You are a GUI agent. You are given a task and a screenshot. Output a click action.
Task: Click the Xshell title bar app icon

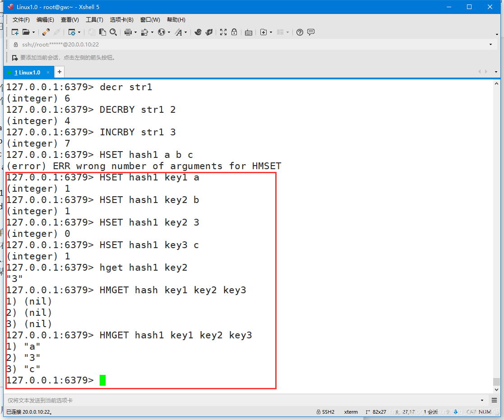[x=11, y=7]
